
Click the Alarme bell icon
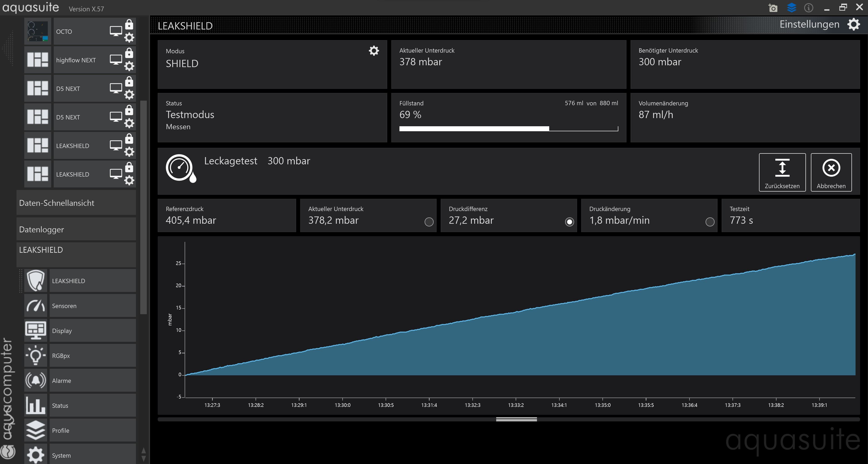[x=36, y=380]
